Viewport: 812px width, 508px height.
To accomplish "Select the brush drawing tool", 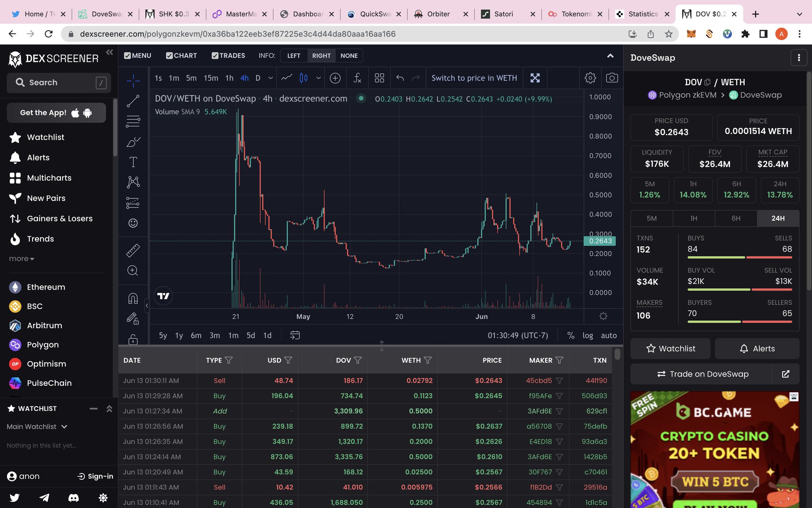I will click(133, 142).
